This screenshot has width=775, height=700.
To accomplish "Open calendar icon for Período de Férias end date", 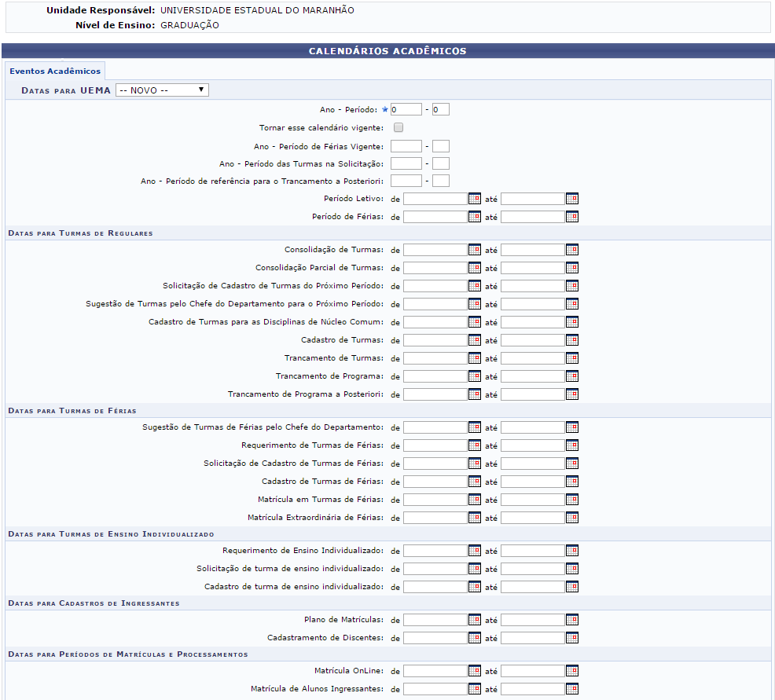I will pyautogui.click(x=571, y=217).
